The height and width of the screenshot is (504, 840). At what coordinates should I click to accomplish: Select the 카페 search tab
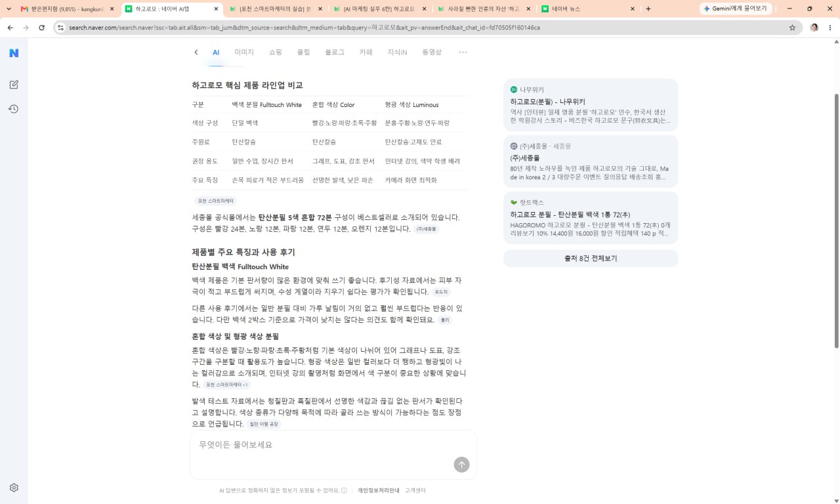tap(366, 52)
